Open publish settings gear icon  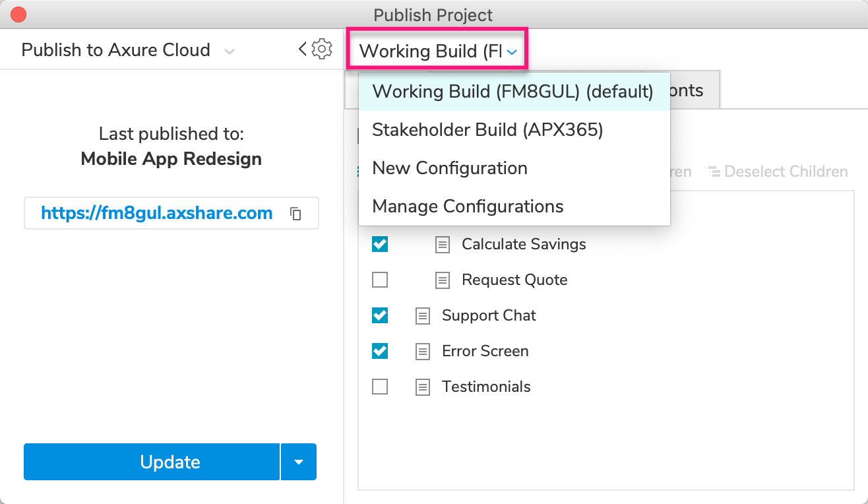tap(322, 49)
